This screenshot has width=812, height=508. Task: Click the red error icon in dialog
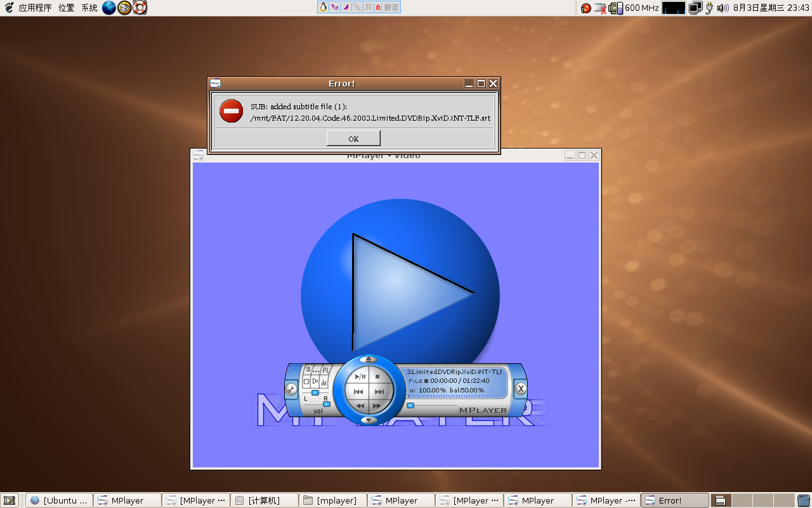pyautogui.click(x=232, y=111)
